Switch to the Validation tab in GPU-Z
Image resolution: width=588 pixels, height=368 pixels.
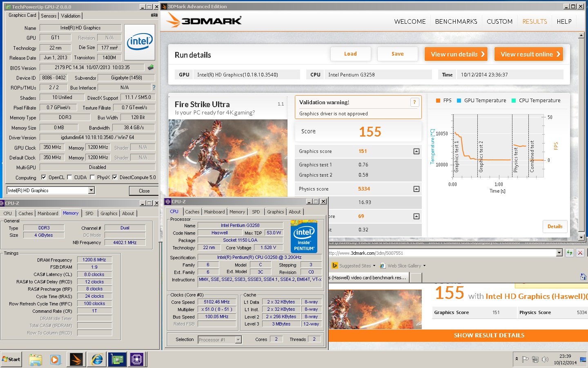tap(71, 16)
